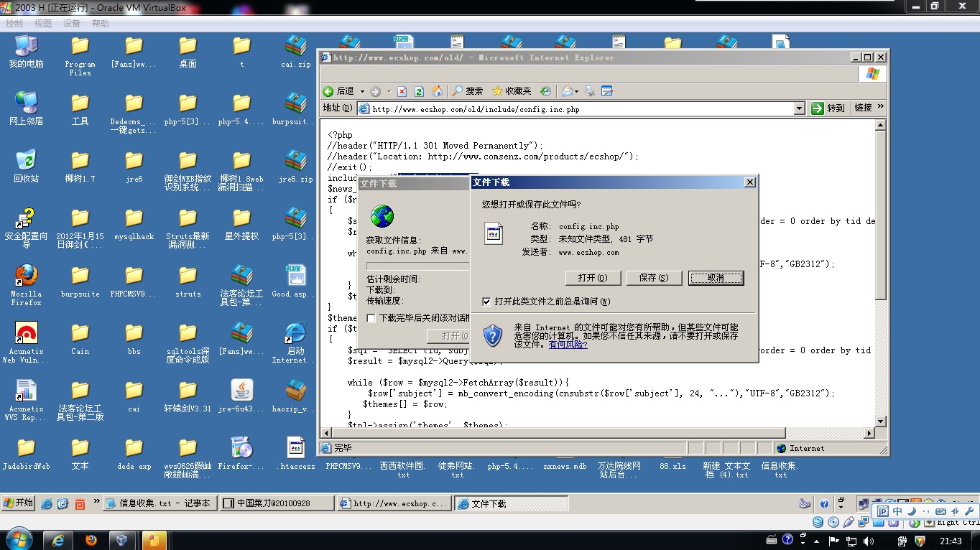Click Save (保存) in file download dialog
This screenshot has width=980, height=550.
pyautogui.click(x=654, y=278)
